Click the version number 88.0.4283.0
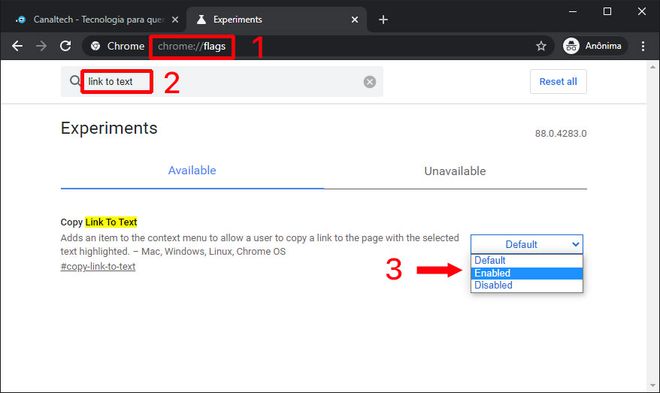Viewport: 660px width, 393px height. (x=561, y=134)
